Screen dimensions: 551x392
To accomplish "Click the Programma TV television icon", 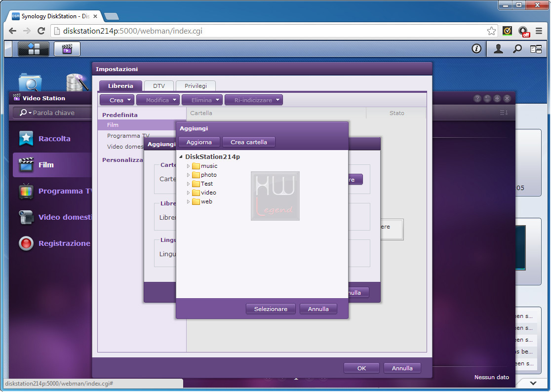I will pos(26,191).
